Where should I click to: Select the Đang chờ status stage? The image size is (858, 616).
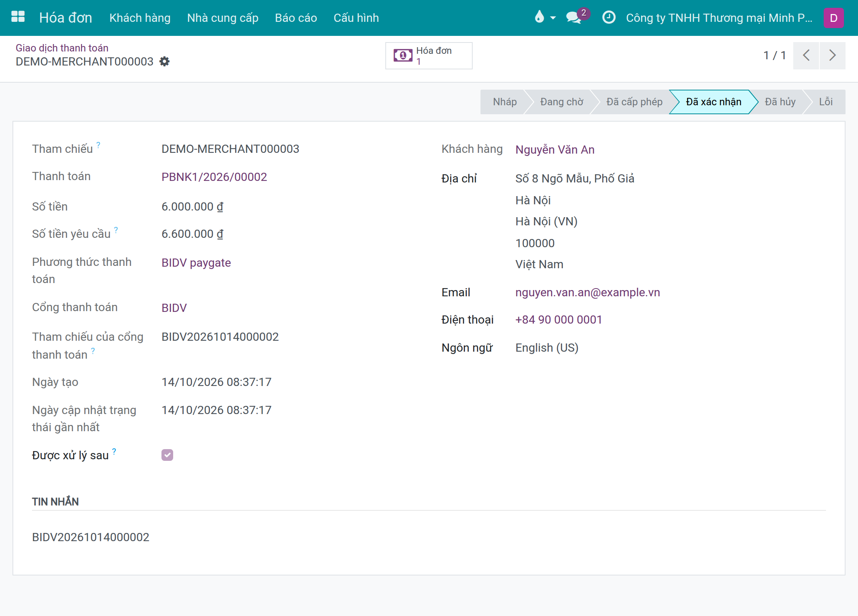562,102
